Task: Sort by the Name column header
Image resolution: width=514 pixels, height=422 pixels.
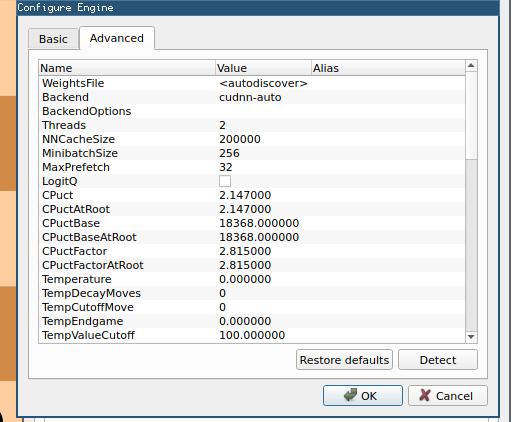Action: pos(127,68)
